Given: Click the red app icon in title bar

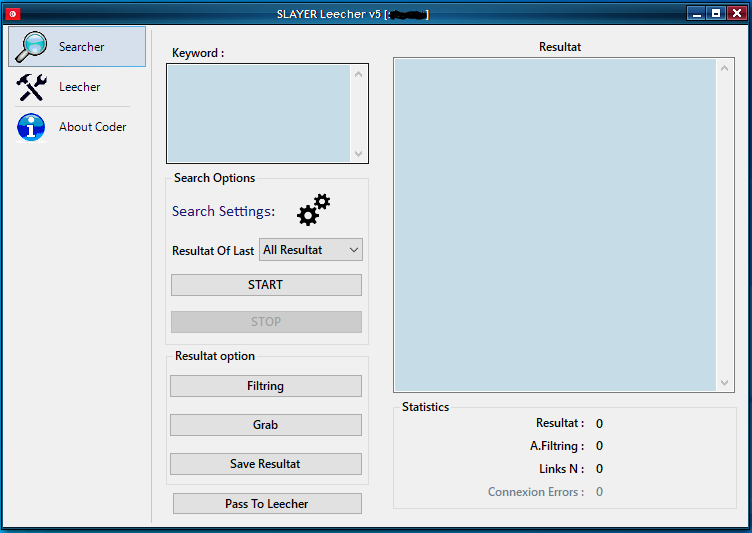Looking at the screenshot, I should coord(12,14).
